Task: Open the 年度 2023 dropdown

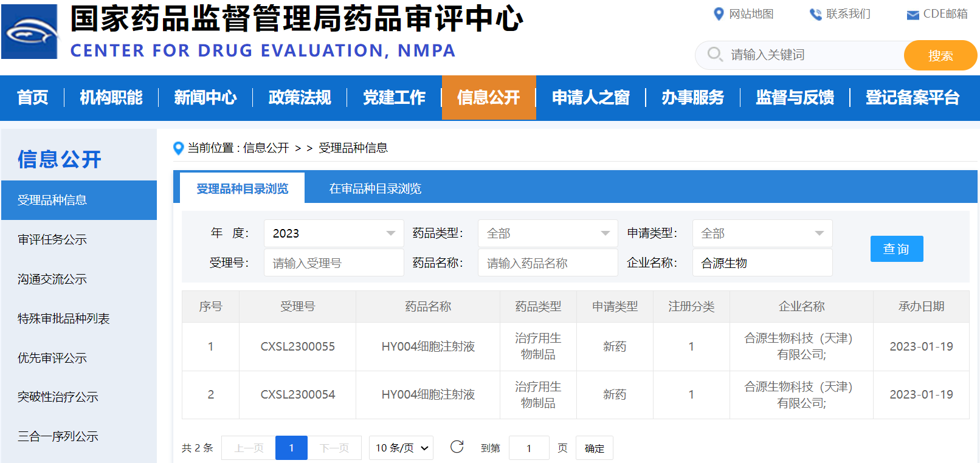Action: (x=334, y=233)
